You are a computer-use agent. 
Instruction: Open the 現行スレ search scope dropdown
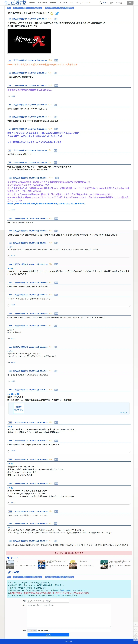pyautogui.click(x=106, y=3)
